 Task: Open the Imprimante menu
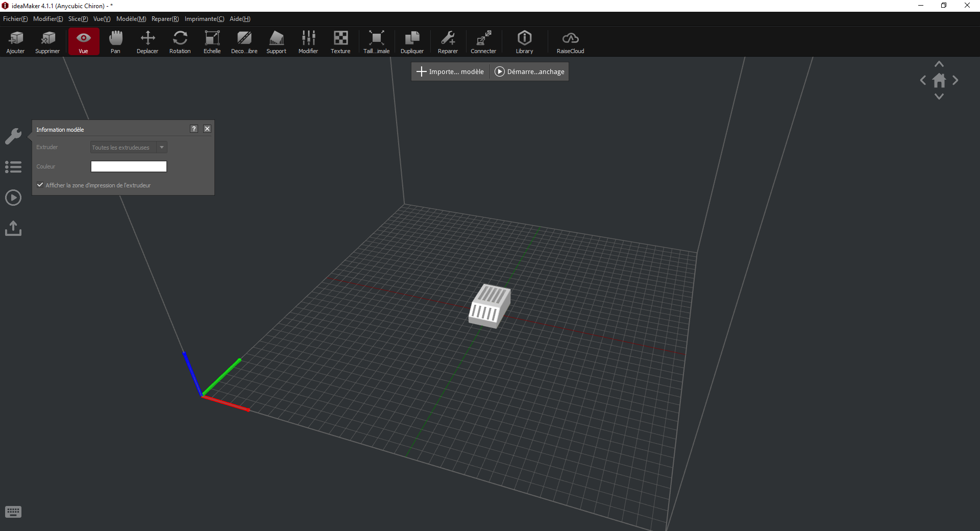[x=204, y=19]
